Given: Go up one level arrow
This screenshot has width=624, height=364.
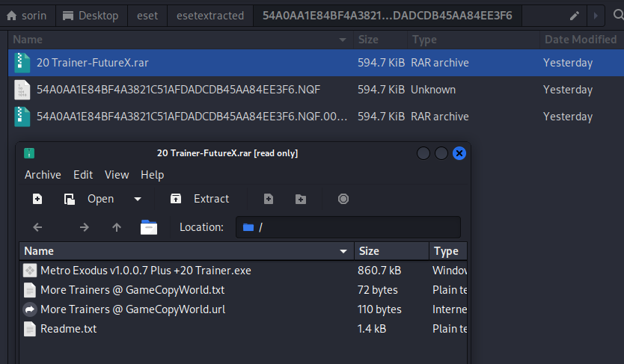Looking at the screenshot, I should coord(117,227).
